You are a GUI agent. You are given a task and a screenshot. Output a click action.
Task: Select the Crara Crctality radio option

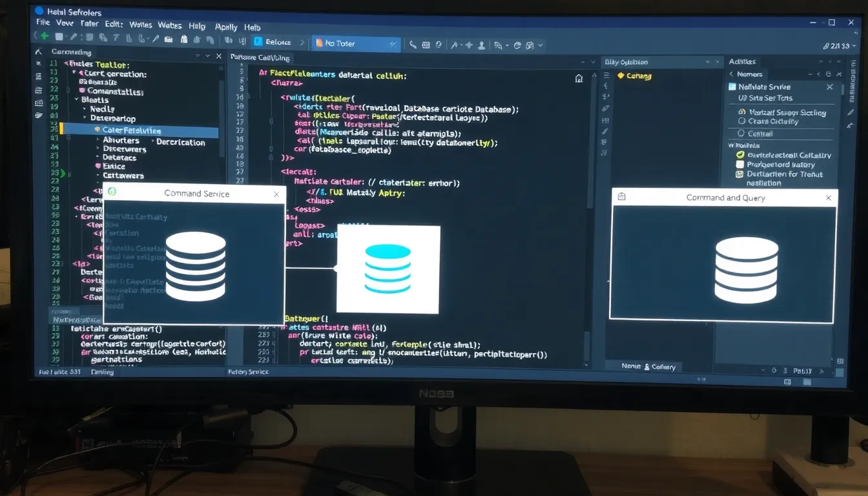(x=742, y=121)
